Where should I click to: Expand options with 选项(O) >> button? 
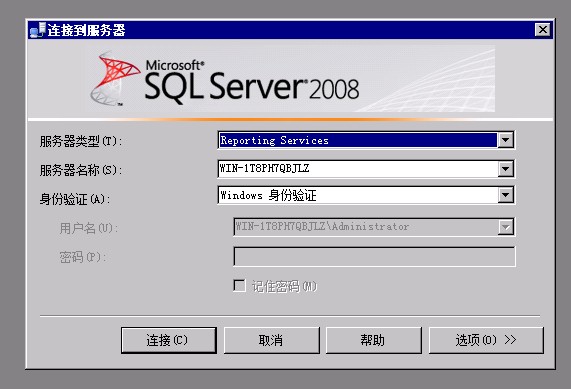click(x=486, y=340)
